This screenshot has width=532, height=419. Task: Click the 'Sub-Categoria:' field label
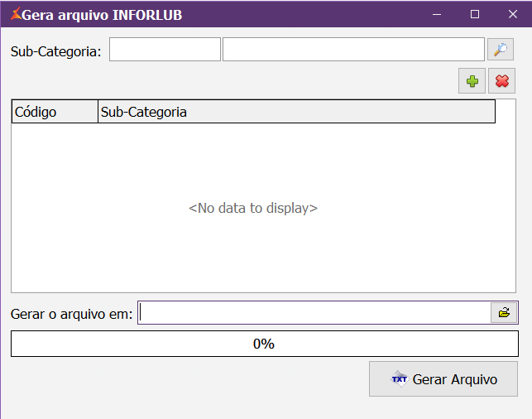(55, 51)
